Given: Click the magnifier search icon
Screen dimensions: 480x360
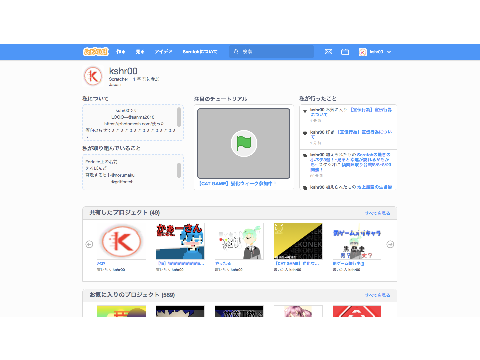Looking at the screenshot, I should (236, 52).
